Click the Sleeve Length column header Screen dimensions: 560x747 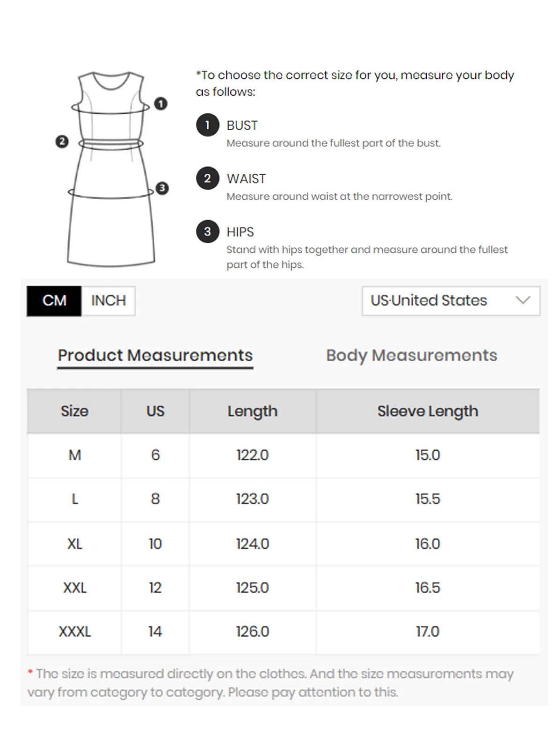tap(428, 411)
